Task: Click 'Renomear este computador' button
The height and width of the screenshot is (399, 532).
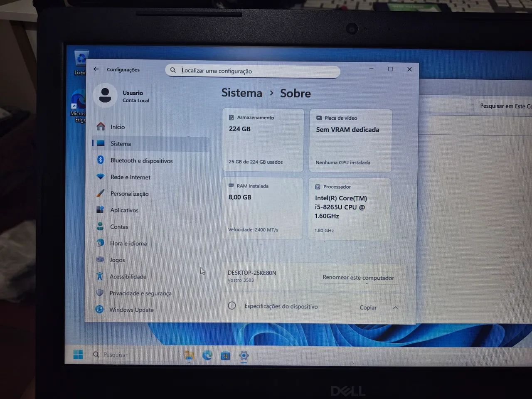Action: coord(358,278)
